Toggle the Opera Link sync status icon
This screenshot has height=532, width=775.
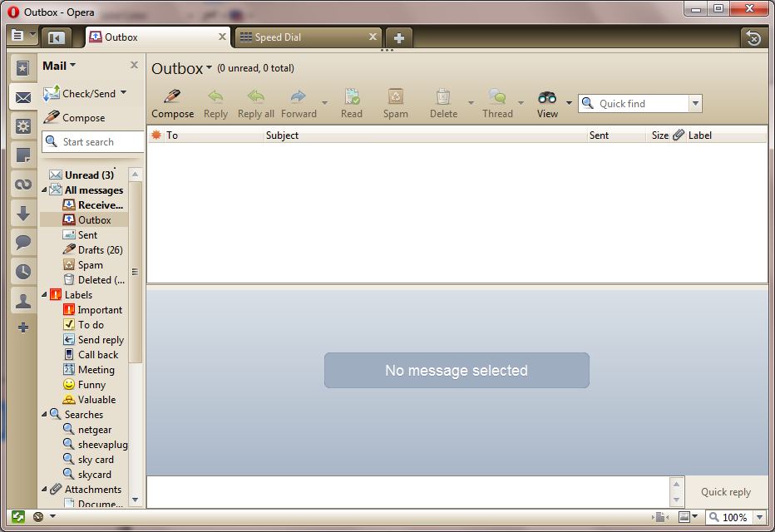pyautogui.click(x=18, y=517)
